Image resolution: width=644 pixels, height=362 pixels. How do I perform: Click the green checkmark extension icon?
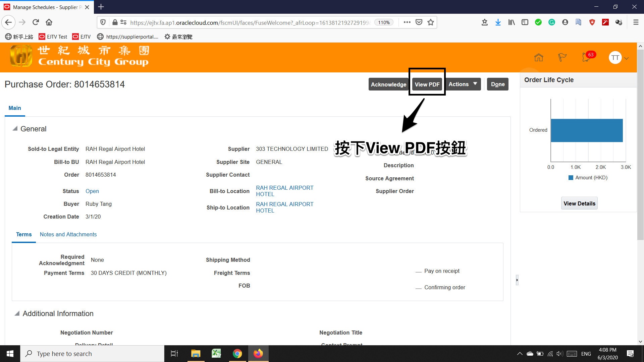tap(538, 22)
